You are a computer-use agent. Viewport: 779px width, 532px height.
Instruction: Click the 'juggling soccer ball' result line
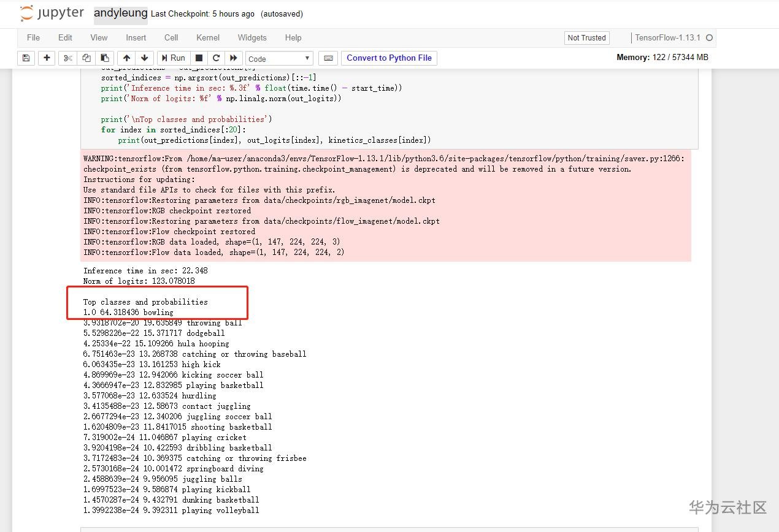coord(178,417)
